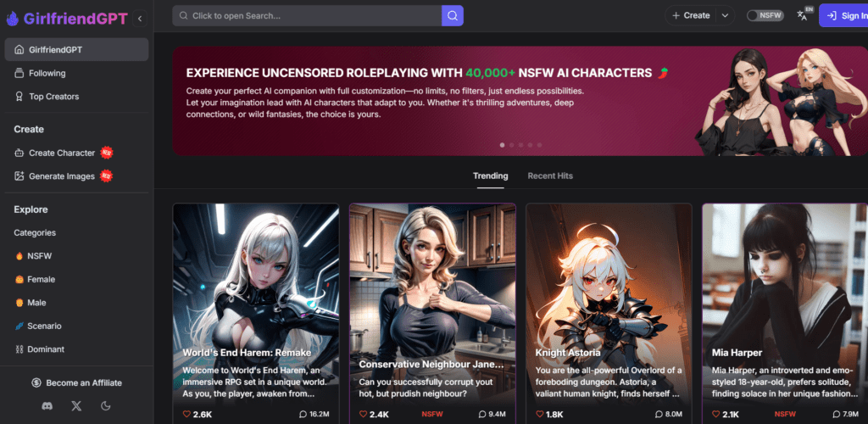
Task: Switch to the Trending tab
Action: pyautogui.click(x=491, y=176)
